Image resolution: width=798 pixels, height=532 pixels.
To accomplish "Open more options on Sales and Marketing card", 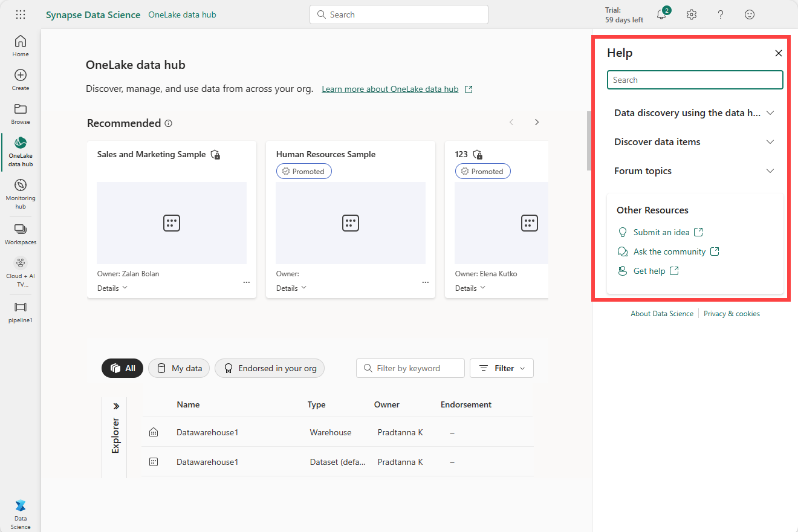I will (246, 282).
